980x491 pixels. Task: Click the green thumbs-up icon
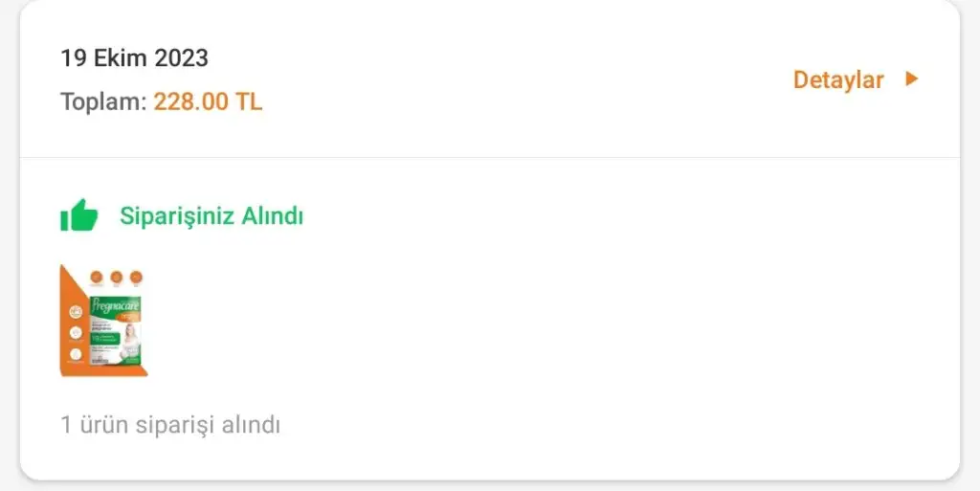pos(79,215)
